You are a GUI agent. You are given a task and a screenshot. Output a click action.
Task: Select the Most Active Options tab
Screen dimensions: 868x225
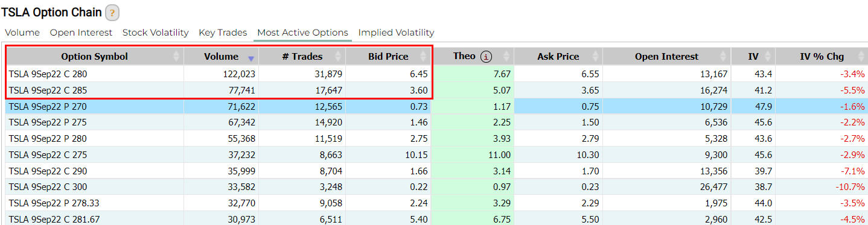click(302, 33)
